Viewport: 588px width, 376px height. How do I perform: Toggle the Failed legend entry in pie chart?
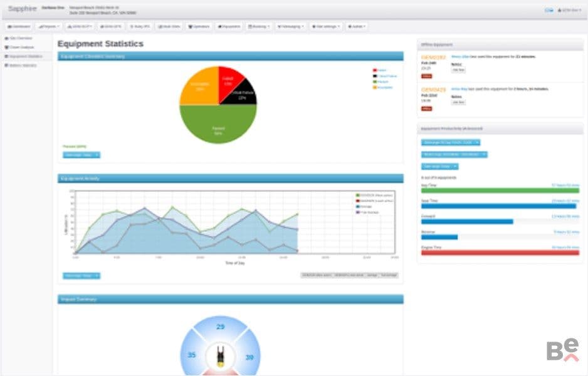(x=379, y=70)
